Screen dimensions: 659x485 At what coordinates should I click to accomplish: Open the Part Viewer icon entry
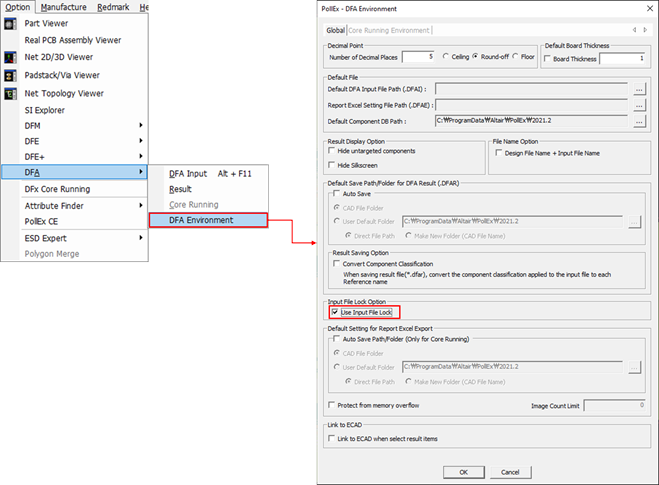11,23
